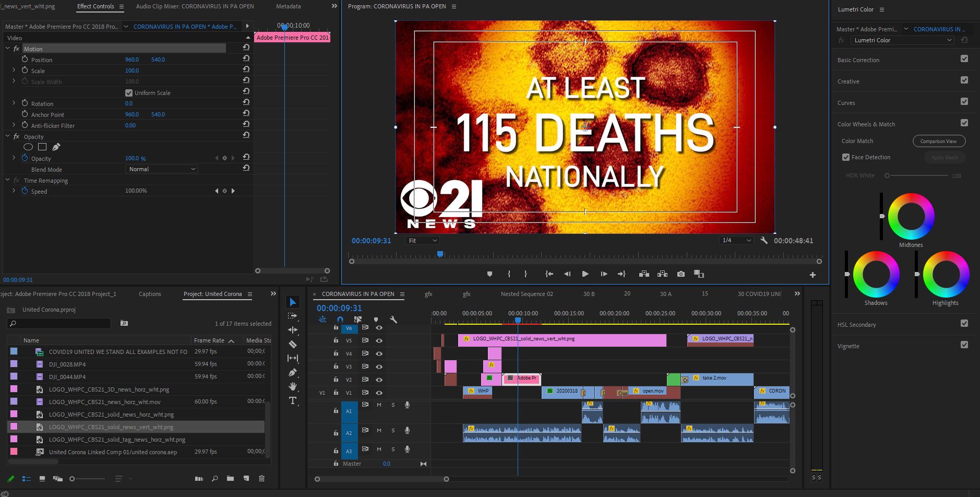This screenshot has width=980, height=497.
Task: Switch Project panel to Icon View
Action: click(x=42, y=479)
